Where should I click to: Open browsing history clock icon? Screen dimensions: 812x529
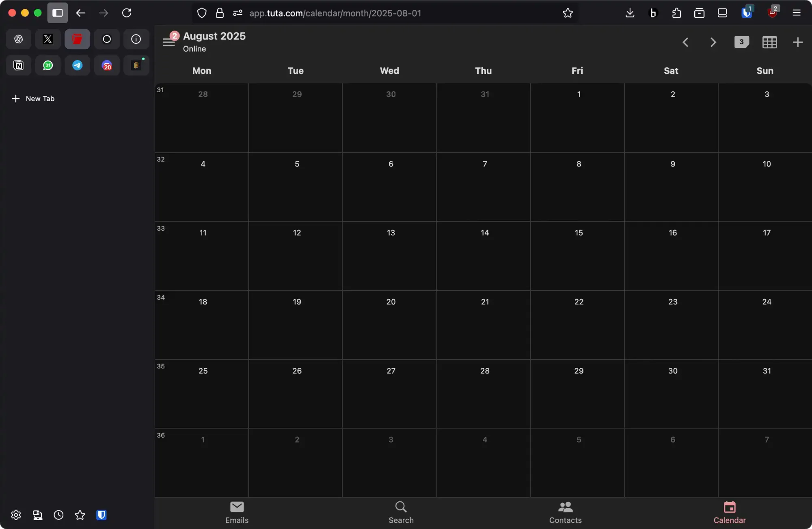point(58,515)
